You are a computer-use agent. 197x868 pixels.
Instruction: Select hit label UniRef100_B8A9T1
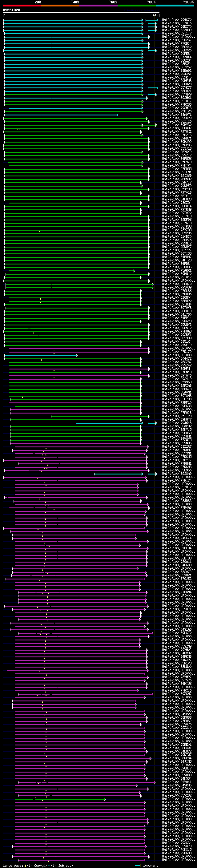point(177,115)
